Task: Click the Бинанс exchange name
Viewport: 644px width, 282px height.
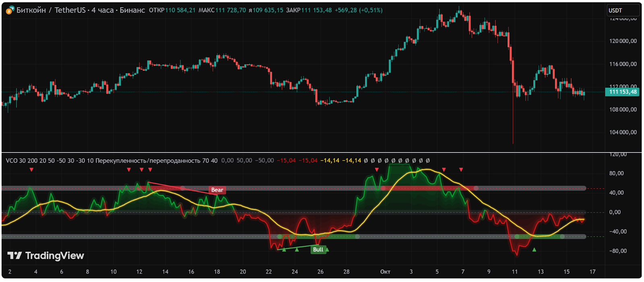Action: pos(132,10)
